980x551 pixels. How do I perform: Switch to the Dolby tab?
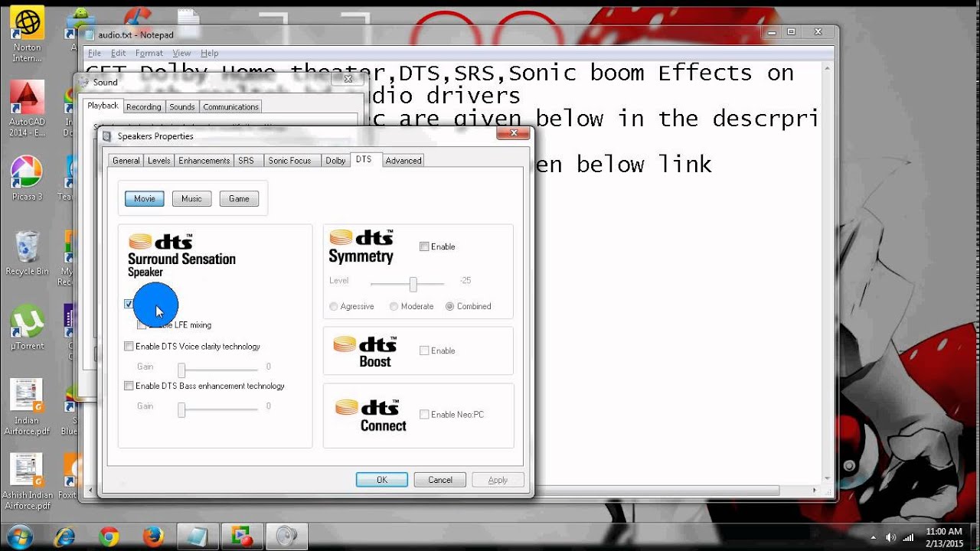[335, 161]
